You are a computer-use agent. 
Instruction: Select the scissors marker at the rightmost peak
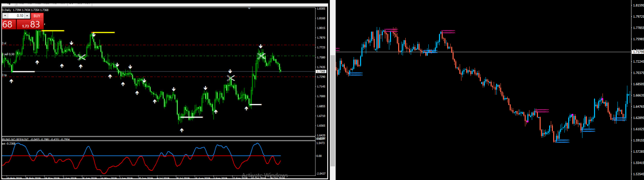pos(261,56)
